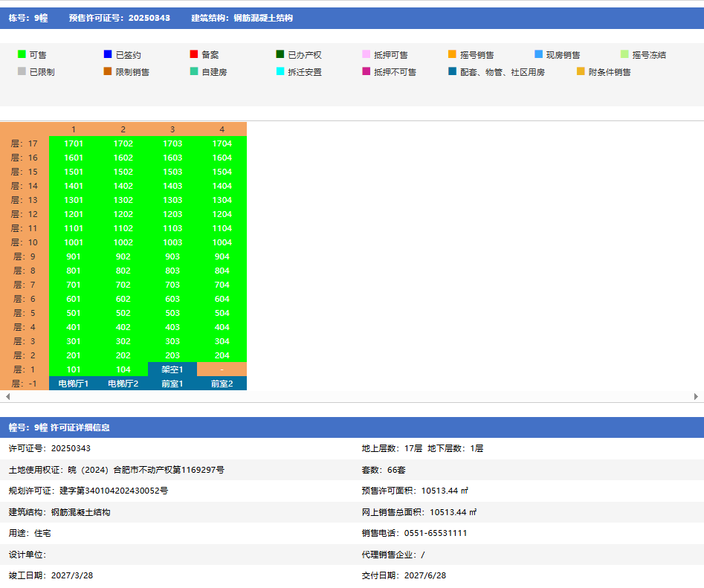Click the 配套、物管、社区用房 legend swatch
Image resolution: width=704 pixels, height=588 pixels.
pos(453,71)
